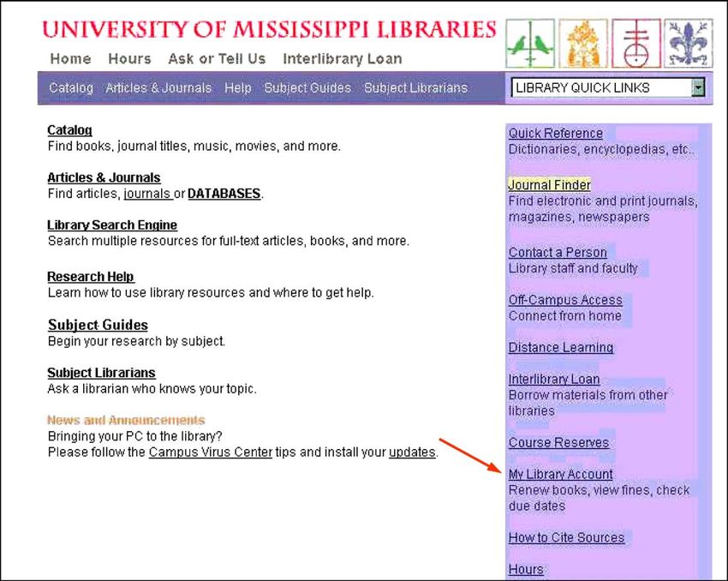Viewport: 728px width, 581px height.
Task: Open Quick Reference in sidebar
Action: (x=556, y=134)
